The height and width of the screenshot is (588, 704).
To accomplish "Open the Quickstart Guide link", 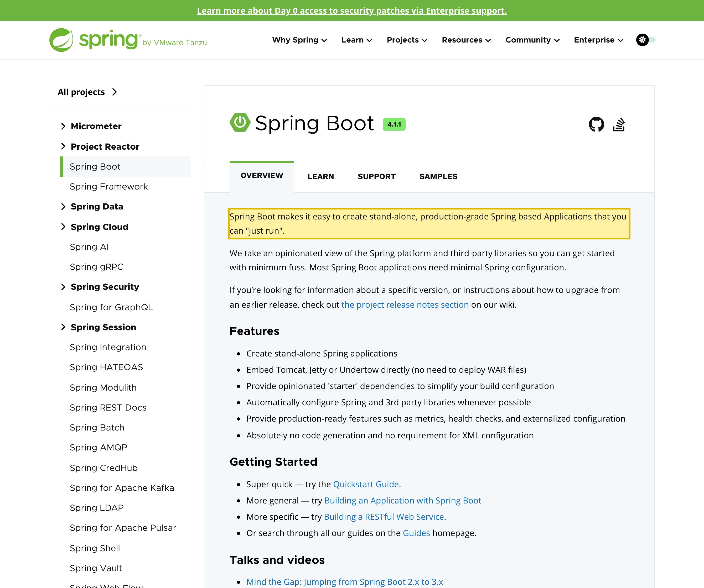I will point(366,484).
